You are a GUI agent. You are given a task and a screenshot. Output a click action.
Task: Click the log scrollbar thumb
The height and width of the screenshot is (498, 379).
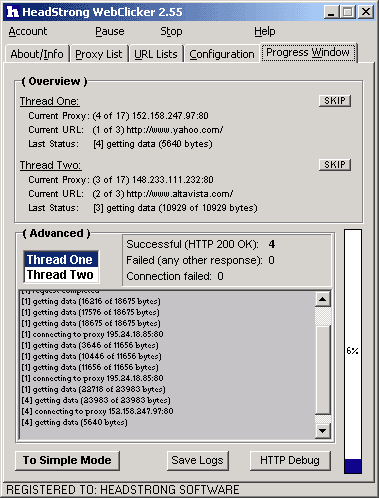322,370
